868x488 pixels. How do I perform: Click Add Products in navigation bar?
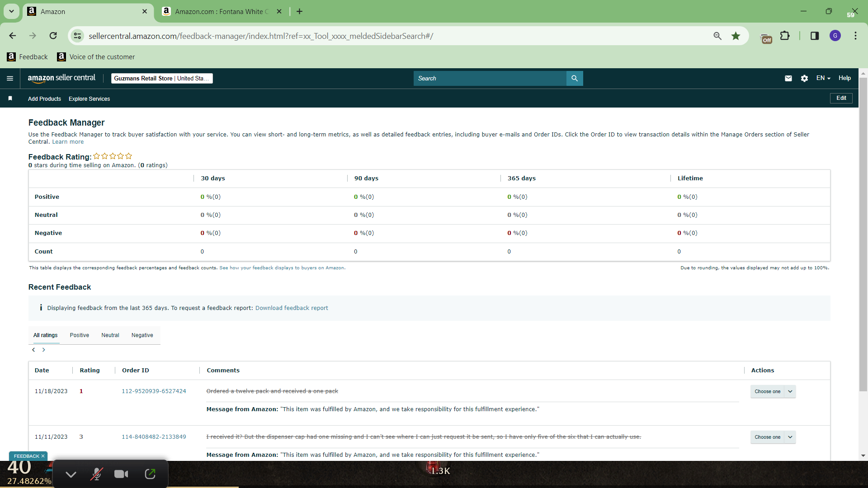coord(44,99)
